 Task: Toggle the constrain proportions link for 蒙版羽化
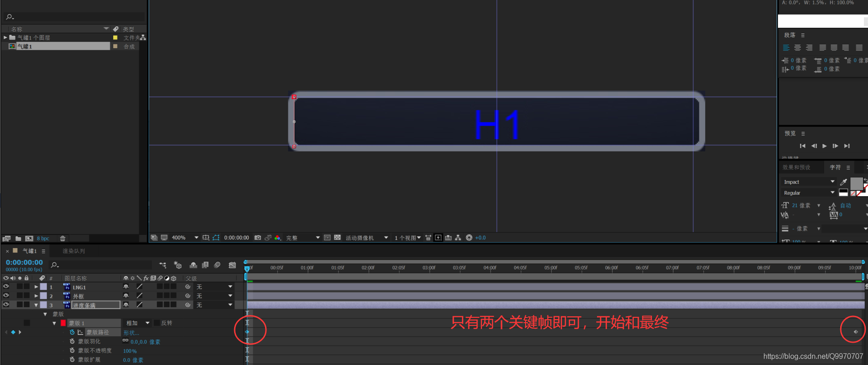tap(125, 340)
